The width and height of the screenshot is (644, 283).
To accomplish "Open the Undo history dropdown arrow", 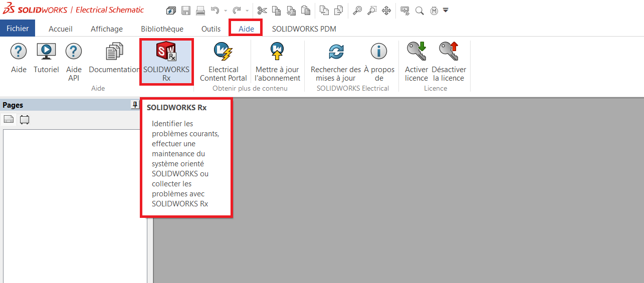I will point(226,11).
